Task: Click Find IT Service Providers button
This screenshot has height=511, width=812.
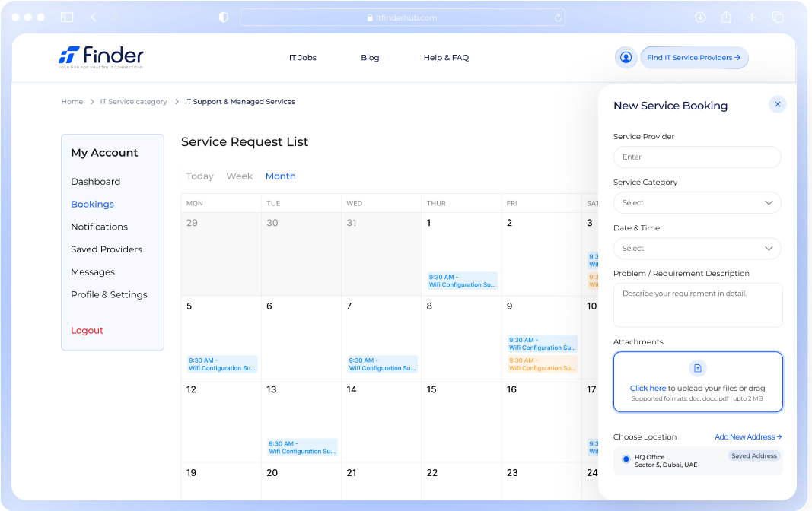Action: pyautogui.click(x=694, y=57)
